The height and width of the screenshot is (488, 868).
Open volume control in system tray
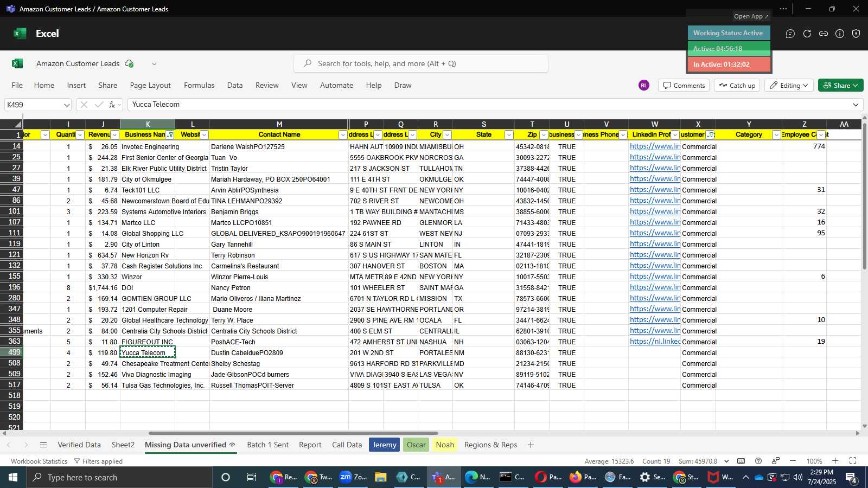798,477
